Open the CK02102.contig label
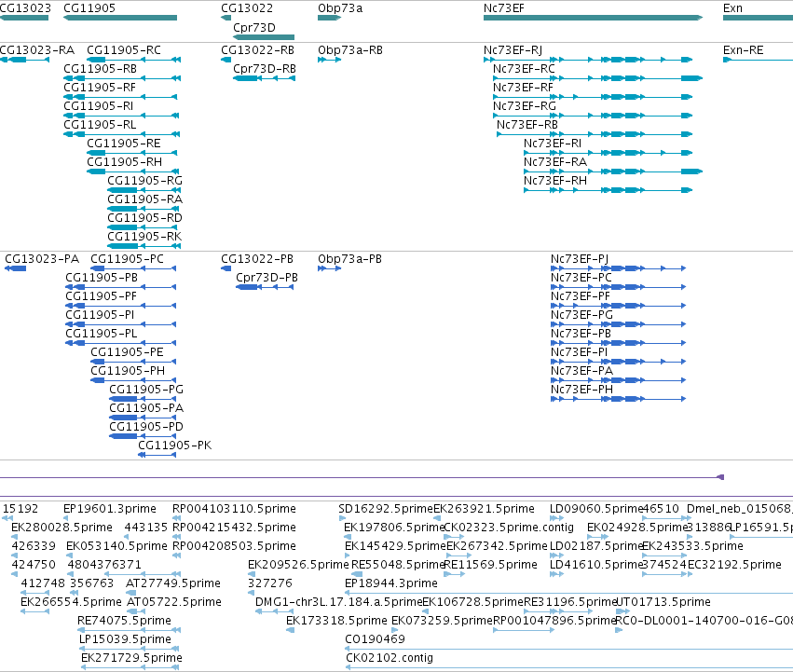Viewport: 793px width, 672px height. [x=390, y=658]
